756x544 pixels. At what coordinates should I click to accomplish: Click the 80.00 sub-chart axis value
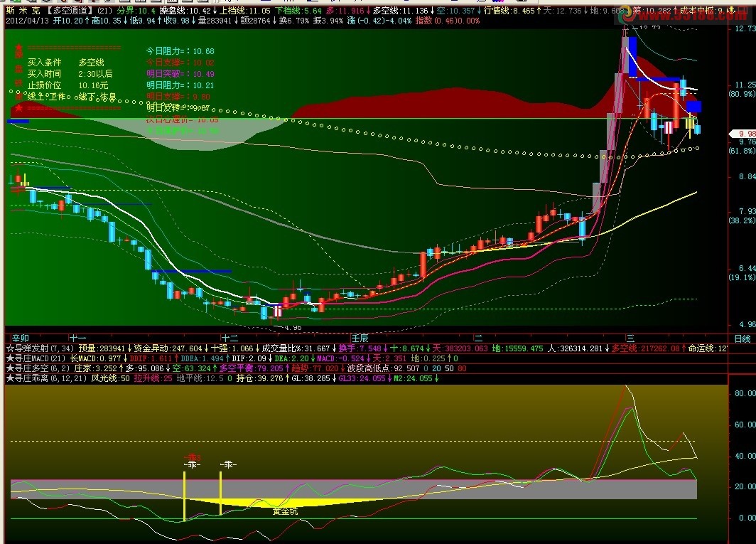coord(745,393)
